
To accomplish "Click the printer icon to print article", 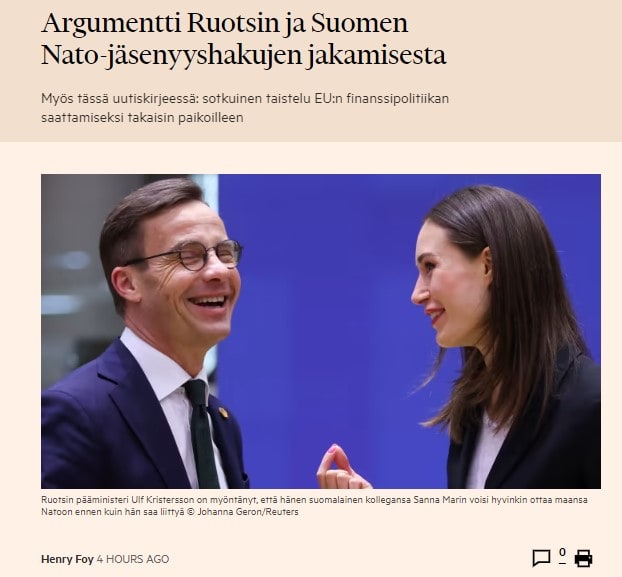I will pyautogui.click(x=584, y=558).
